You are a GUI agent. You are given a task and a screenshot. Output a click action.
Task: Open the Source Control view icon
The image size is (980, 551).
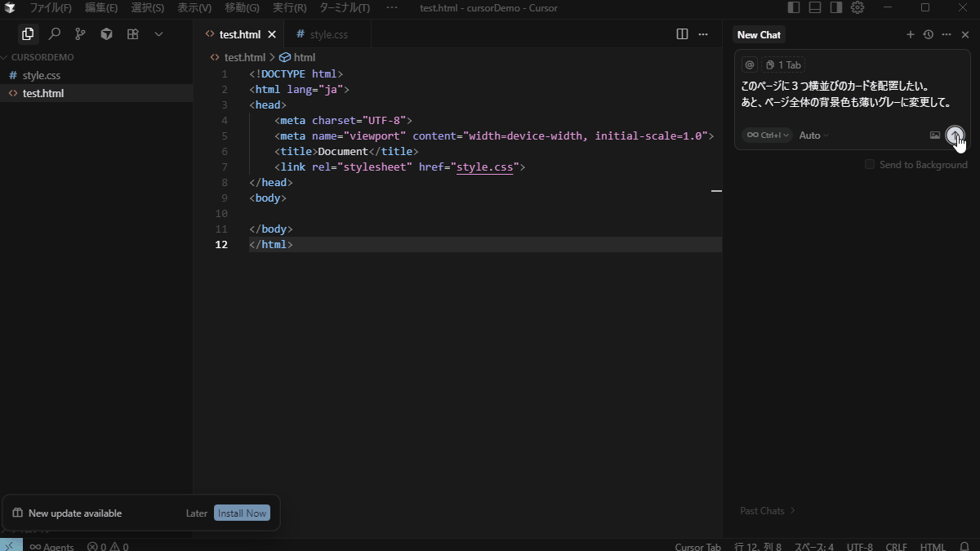[x=80, y=34]
